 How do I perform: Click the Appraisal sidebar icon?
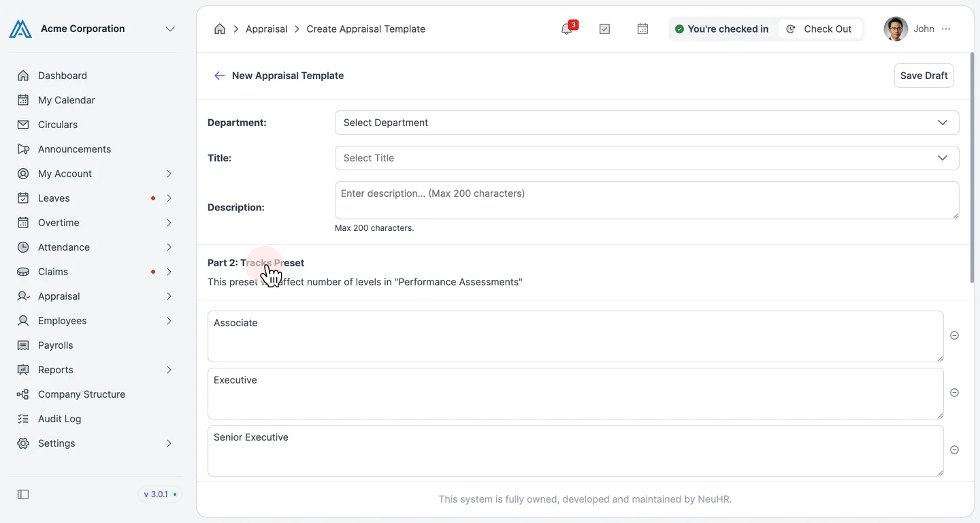click(23, 296)
